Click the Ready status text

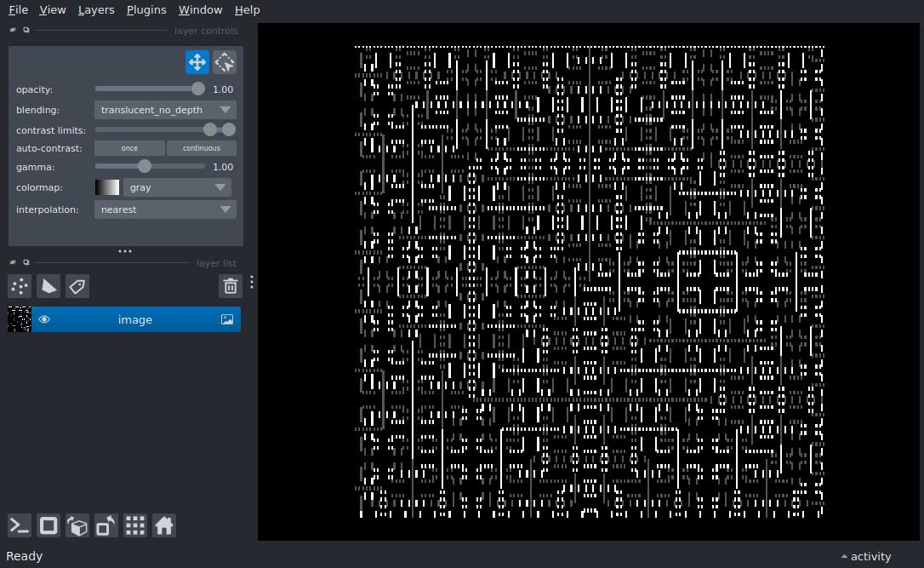tap(24, 556)
